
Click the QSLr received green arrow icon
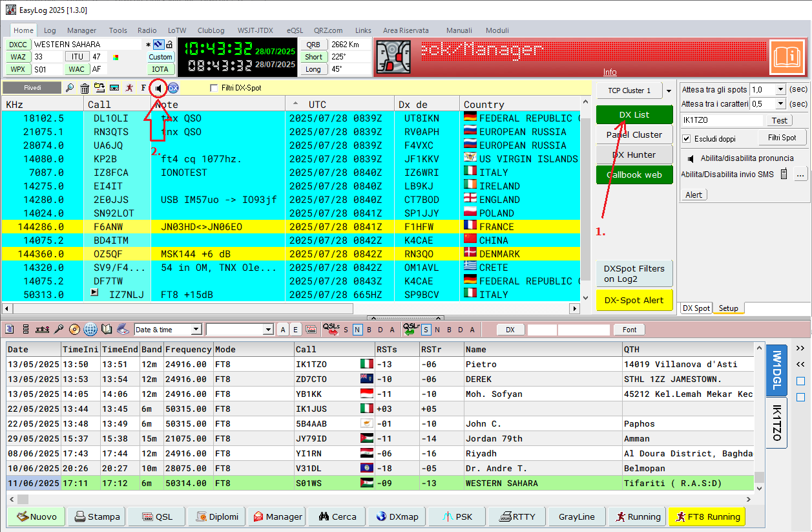411,329
